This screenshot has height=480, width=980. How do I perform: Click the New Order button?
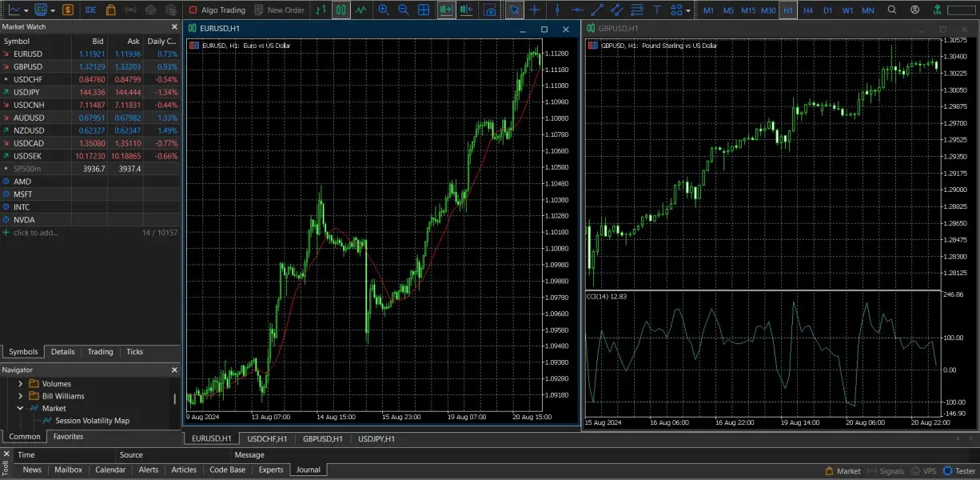pos(279,10)
